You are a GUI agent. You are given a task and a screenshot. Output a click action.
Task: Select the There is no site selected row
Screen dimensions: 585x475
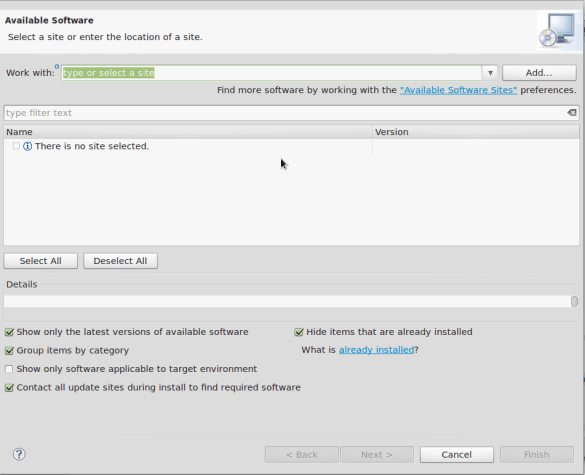click(x=291, y=146)
